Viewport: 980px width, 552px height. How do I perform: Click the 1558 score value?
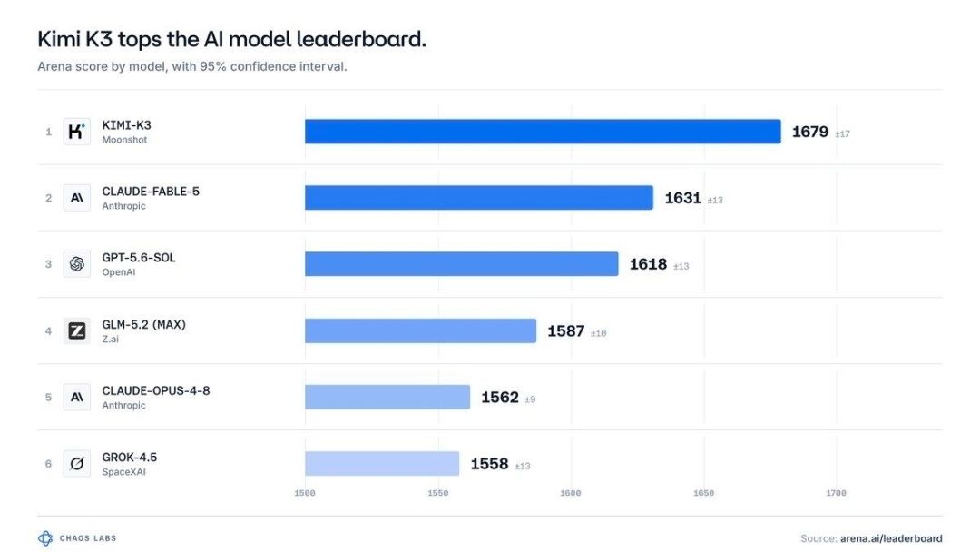click(489, 464)
